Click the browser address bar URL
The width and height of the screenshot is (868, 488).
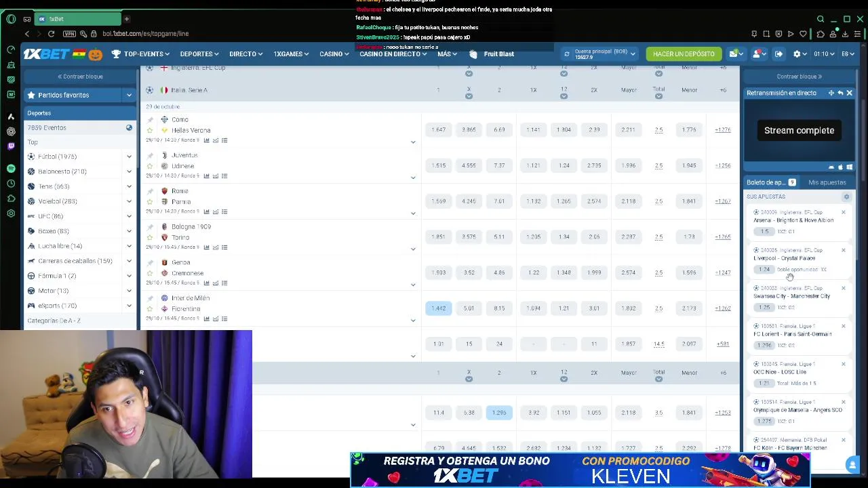[145, 33]
